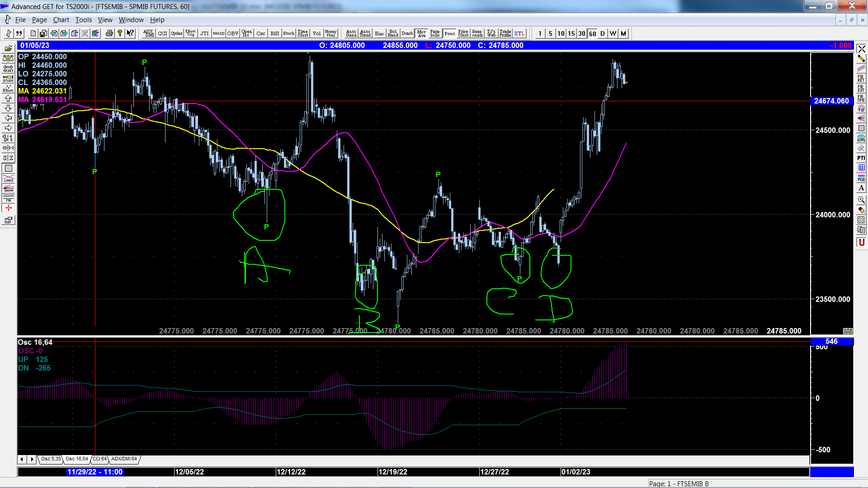Click the 12/19/22 date on time axis
This screenshot has height=488, width=868.
click(x=393, y=472)
